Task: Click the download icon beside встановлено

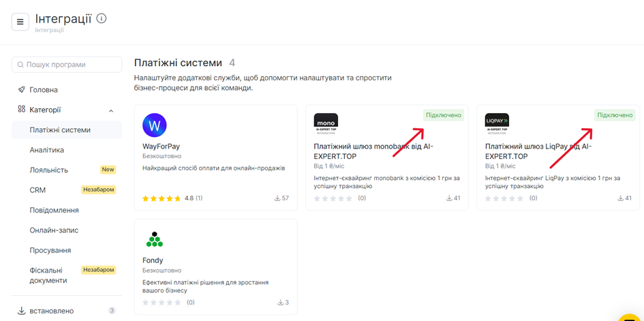Action: (22, 311)
